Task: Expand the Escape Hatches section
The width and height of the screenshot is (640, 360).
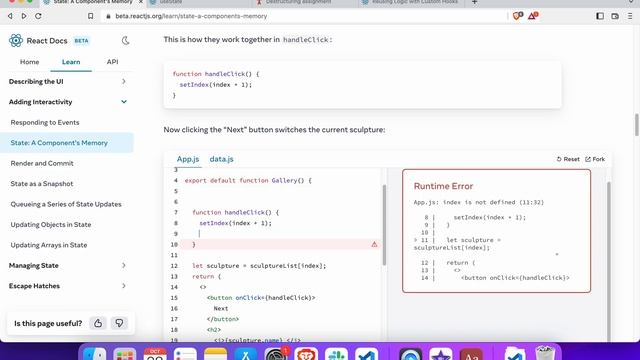Action: point(67,286)
